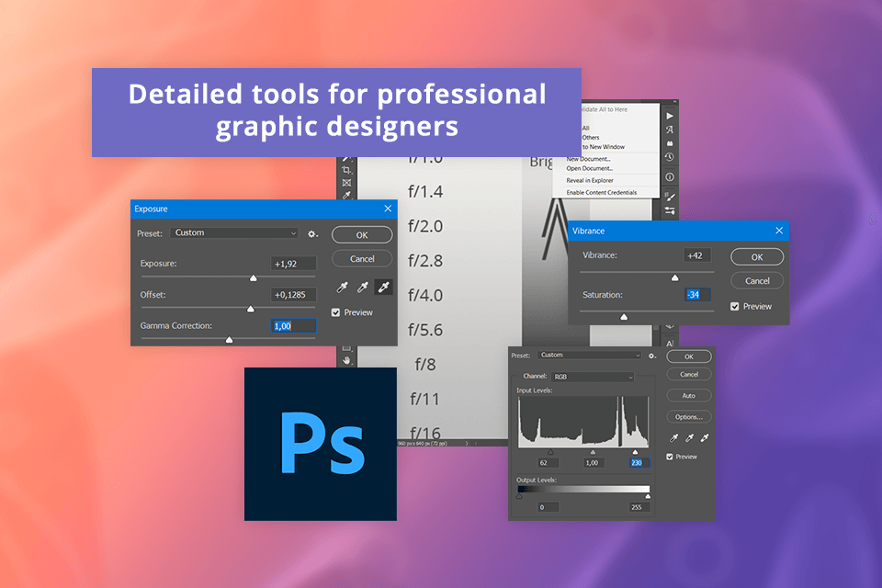Click the Levels input black point handle
Image resolution: width=882 pixels, height=588 pixels.
[x=550, y=452]
